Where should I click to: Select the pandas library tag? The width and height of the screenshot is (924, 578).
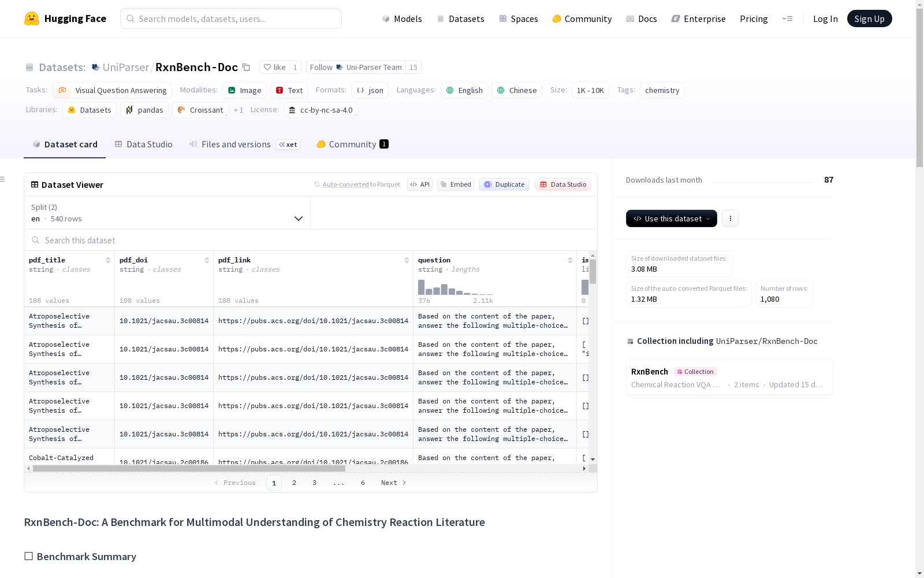click(144, 110)
